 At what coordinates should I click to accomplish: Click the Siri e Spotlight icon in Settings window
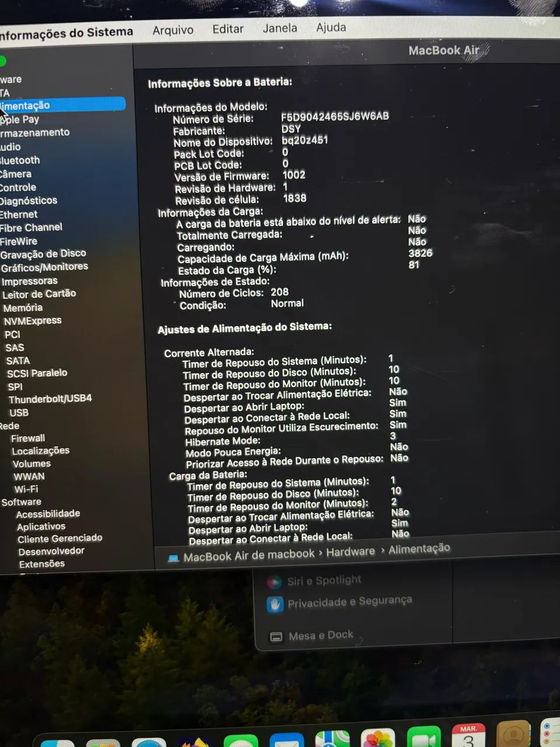[x=274, y=582]
